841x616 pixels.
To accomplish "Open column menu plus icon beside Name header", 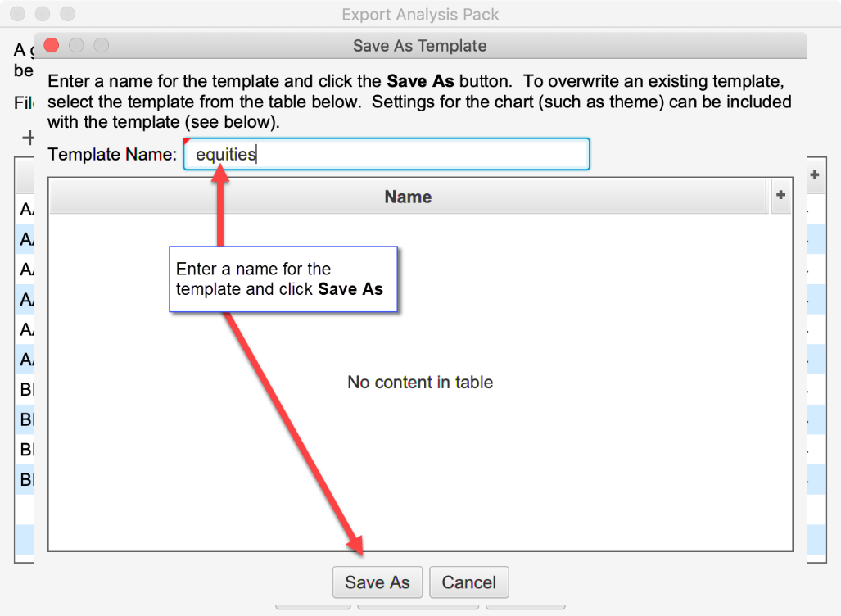I will pyautogui.click(x=780, y=195).
